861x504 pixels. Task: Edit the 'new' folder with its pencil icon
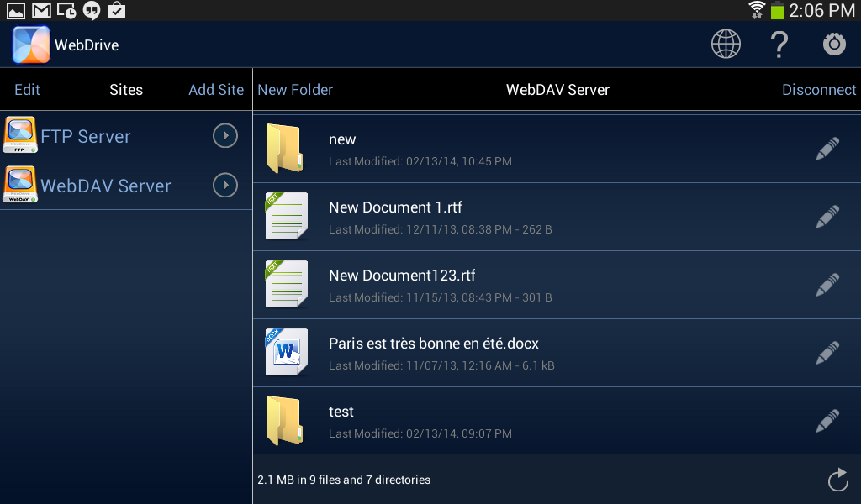coord(827,149)
